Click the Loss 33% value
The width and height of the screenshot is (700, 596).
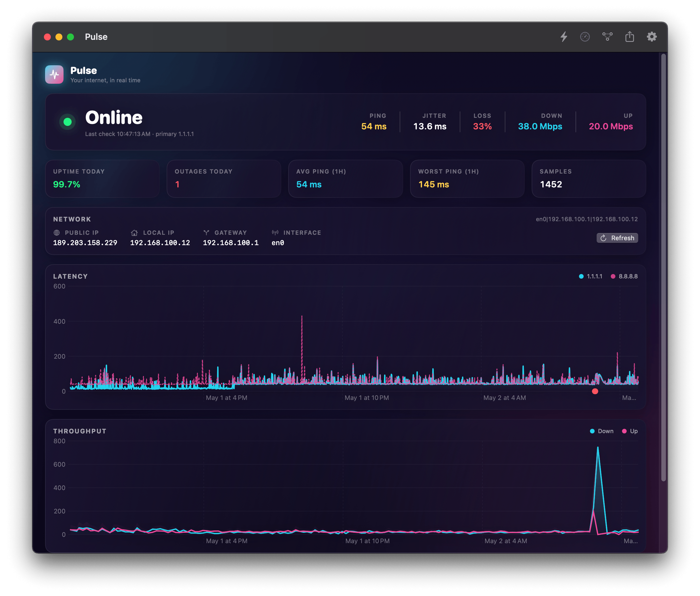(x=482, y=126)
